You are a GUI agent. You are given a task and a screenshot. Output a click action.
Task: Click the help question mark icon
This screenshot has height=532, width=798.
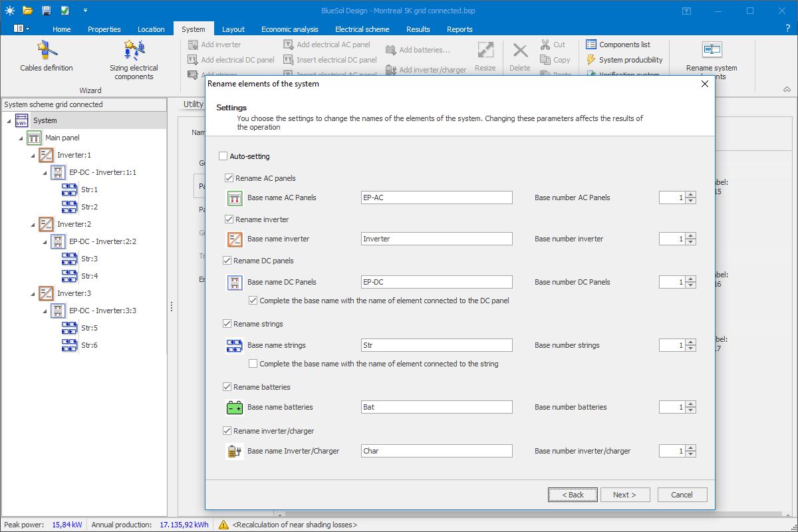click(787, 29)
